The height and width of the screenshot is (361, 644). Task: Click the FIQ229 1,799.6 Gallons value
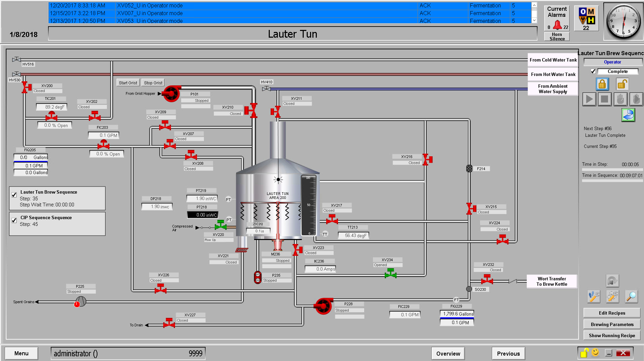(x=457, y=314)
